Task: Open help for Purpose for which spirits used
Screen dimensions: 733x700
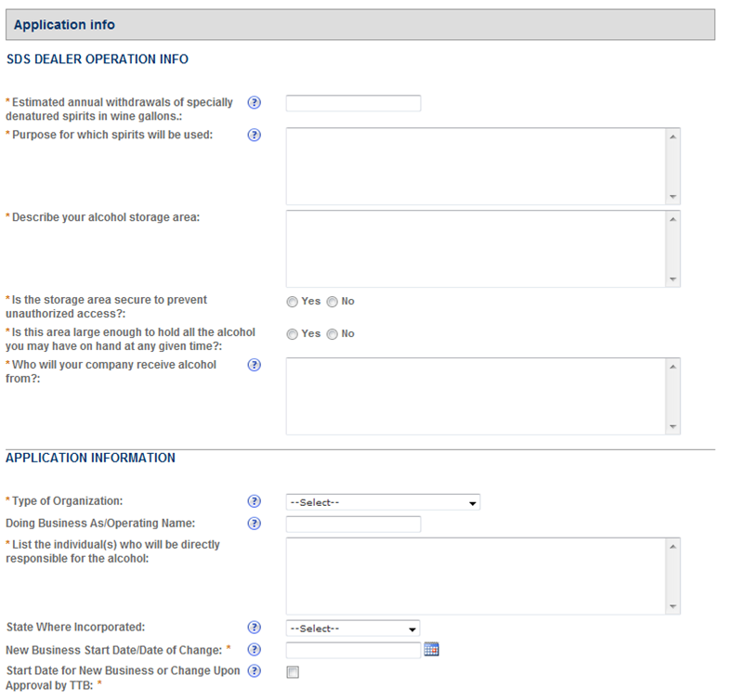Action: [x=254, y=135]
